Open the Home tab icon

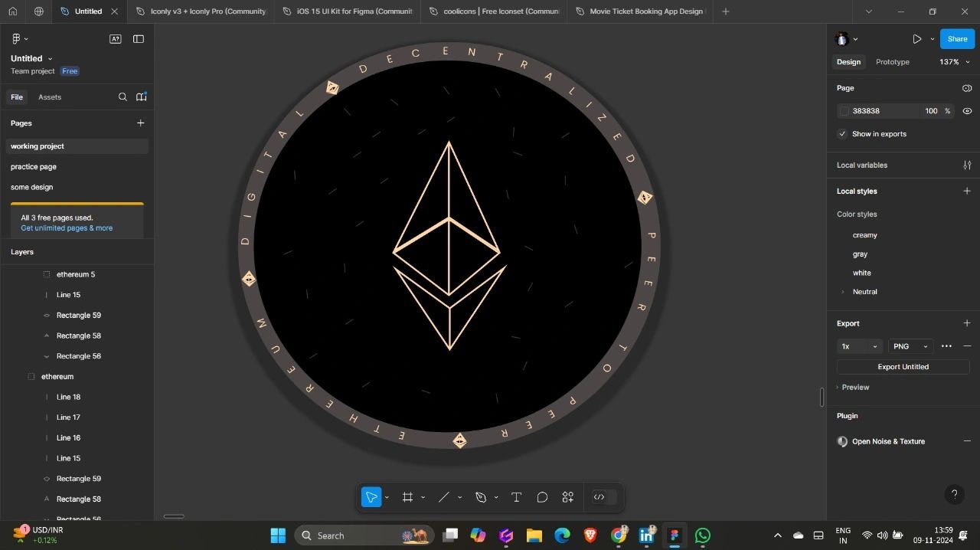(12, 11)
